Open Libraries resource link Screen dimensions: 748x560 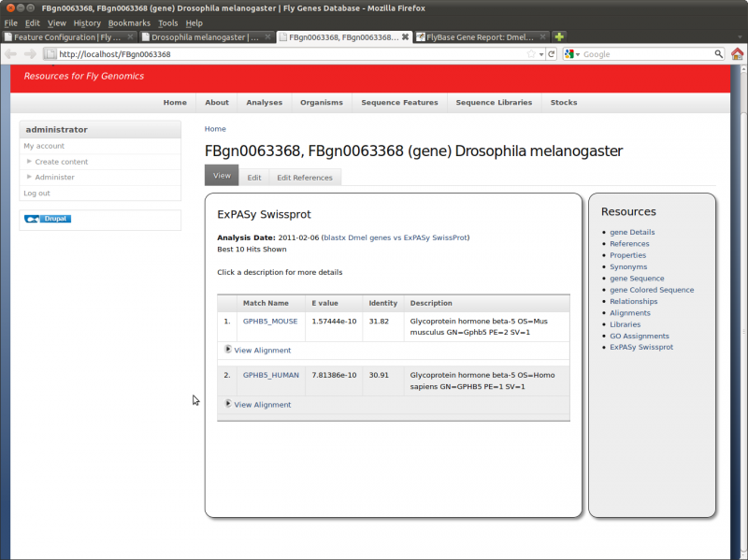click(x=625, y=324)
